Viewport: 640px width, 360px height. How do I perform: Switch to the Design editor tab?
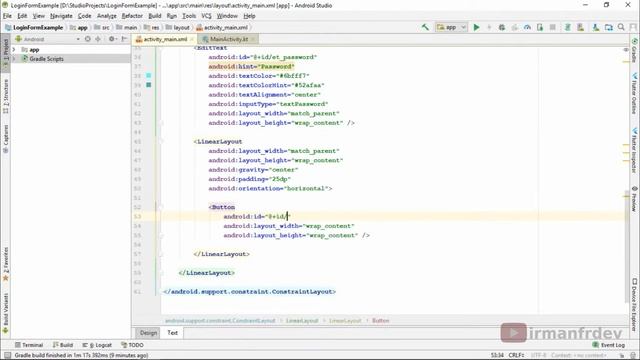coord(148,333)
